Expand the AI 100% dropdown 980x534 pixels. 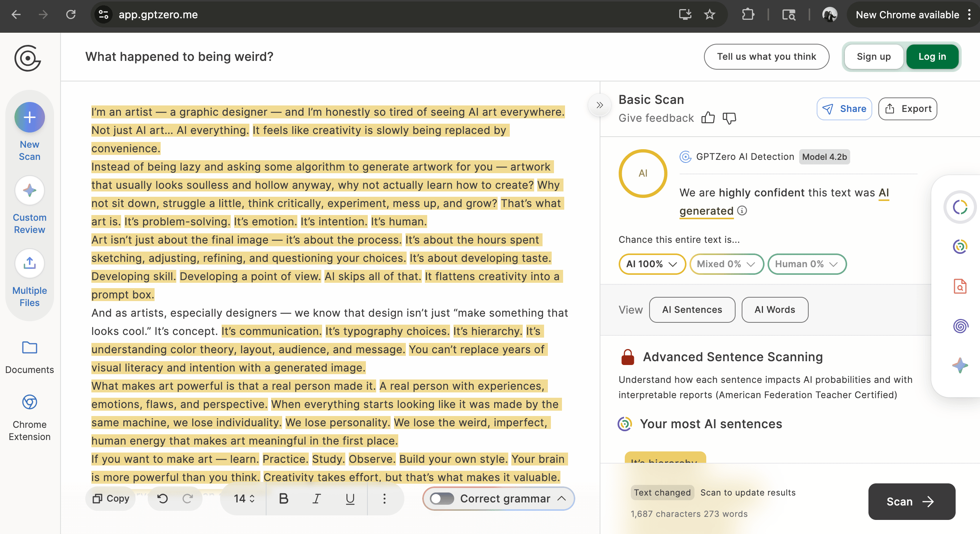(x=652, y=264)
